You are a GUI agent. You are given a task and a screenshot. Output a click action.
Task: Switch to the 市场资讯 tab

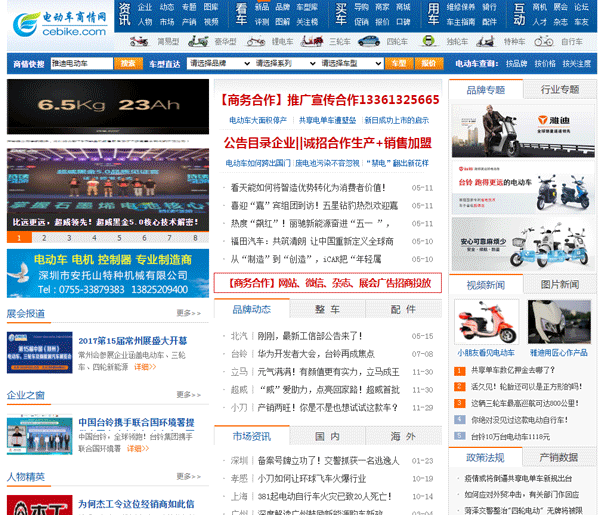coord(251,436)
